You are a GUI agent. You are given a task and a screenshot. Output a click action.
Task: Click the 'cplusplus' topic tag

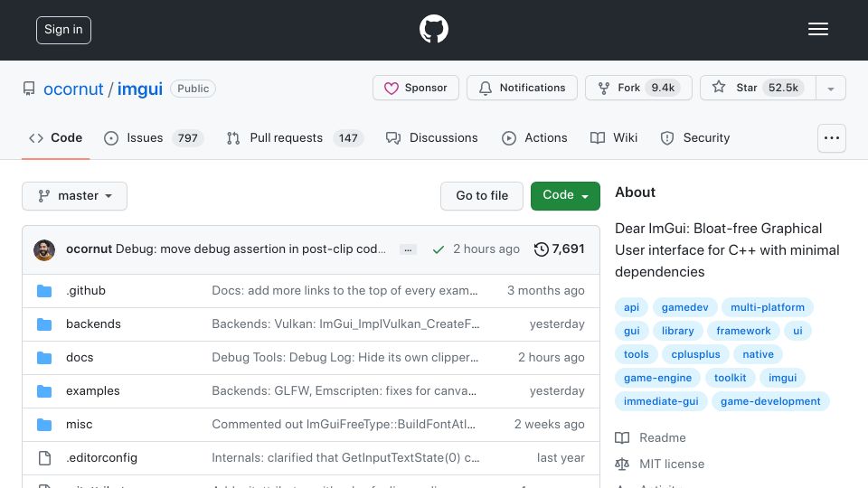(x=696, y=354)
